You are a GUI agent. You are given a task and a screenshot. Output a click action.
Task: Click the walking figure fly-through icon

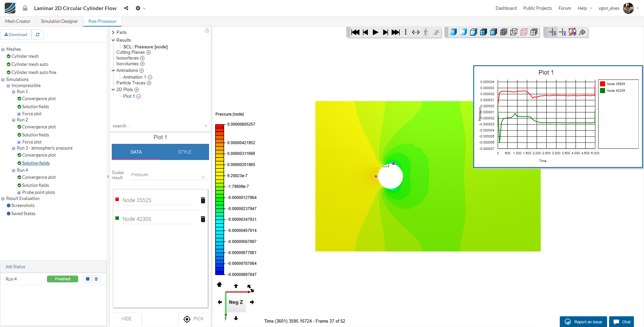[425, 32]
